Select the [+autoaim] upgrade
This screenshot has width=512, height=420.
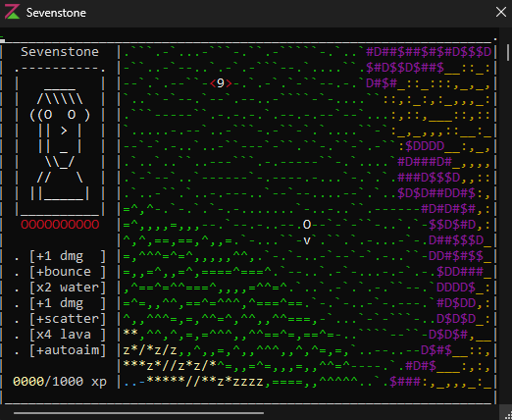[68, 350]
